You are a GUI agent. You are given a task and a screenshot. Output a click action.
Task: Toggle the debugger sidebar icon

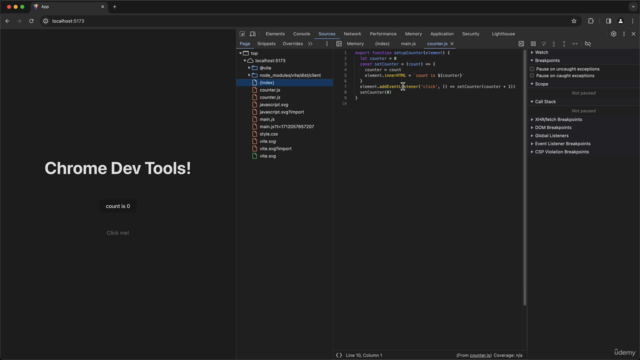(521, 44)
